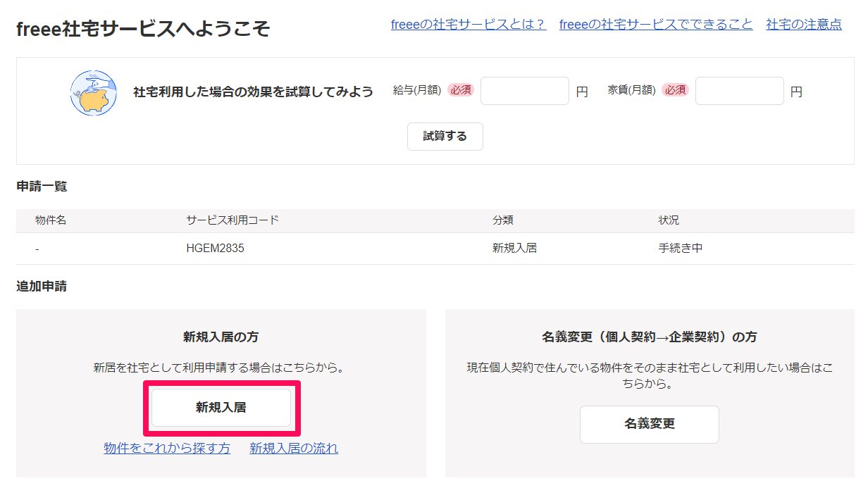The width and height of the screenshot is (868, 488).
Task: Open the 'freeeの社宅サービスでできること' link
Action: (656, 25)
